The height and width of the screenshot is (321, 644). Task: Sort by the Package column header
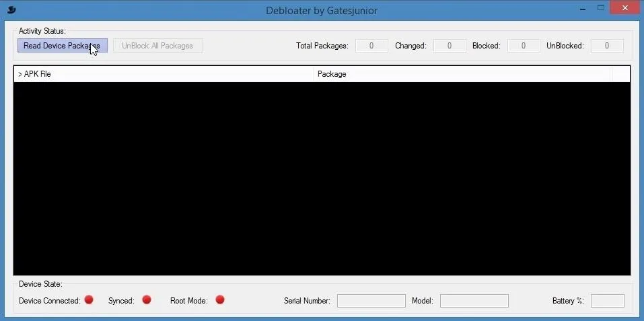pos(463,74)
